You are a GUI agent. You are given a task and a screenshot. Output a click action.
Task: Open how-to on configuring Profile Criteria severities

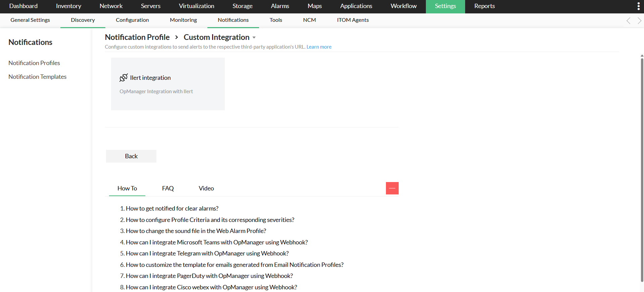[x=210, y=220]
